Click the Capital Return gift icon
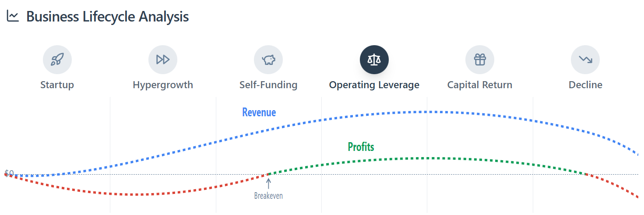 click(480, 60)
